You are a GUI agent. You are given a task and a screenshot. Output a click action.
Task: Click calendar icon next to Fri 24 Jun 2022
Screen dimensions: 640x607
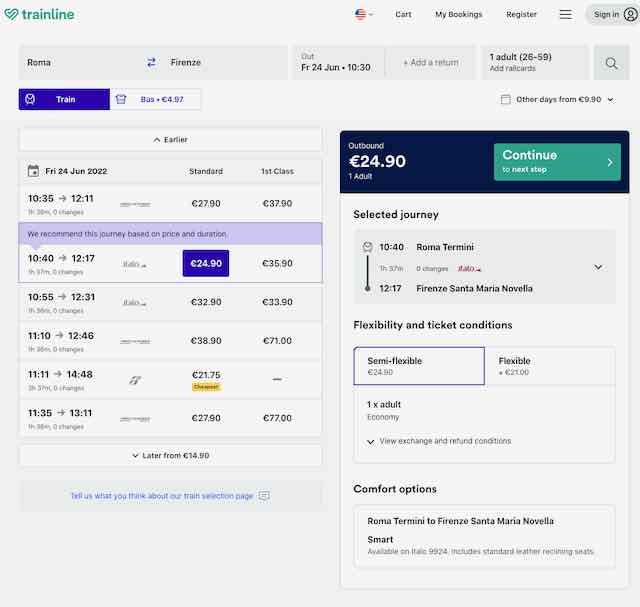[33, 171]
